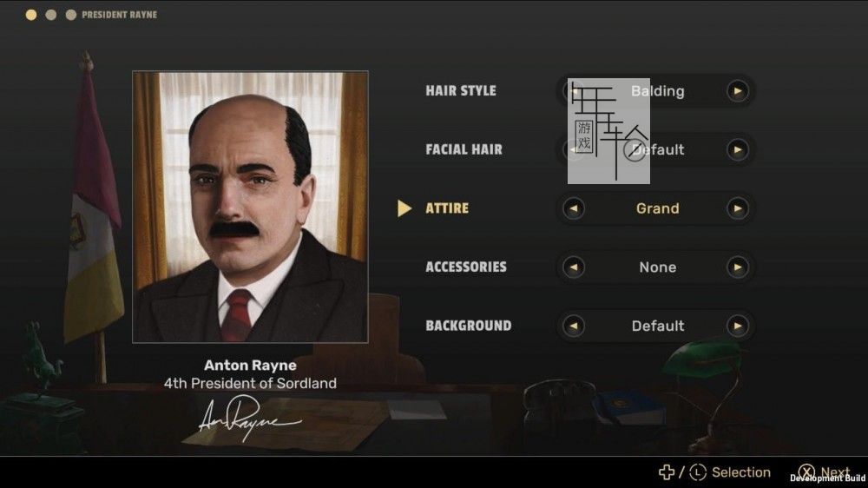Image resolution: width=868 pixels, height=488 pixels.
Task: Click the Anton Rayne signature
Action: coord(247,419)
